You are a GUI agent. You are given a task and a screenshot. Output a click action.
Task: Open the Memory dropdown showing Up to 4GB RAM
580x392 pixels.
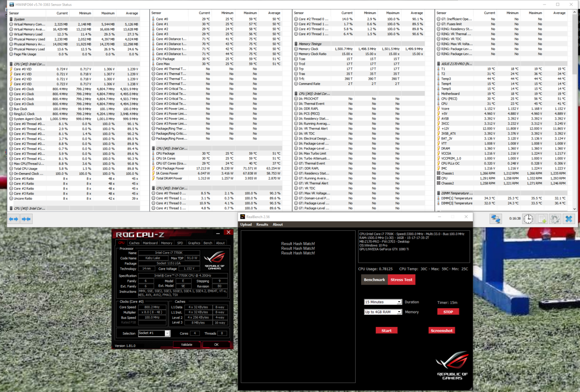(x=383, y=312)
